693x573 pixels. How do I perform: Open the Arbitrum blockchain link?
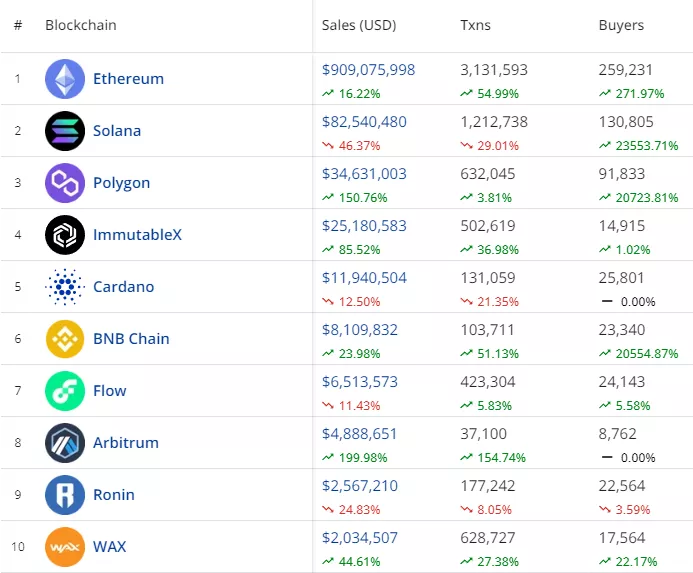126,443
